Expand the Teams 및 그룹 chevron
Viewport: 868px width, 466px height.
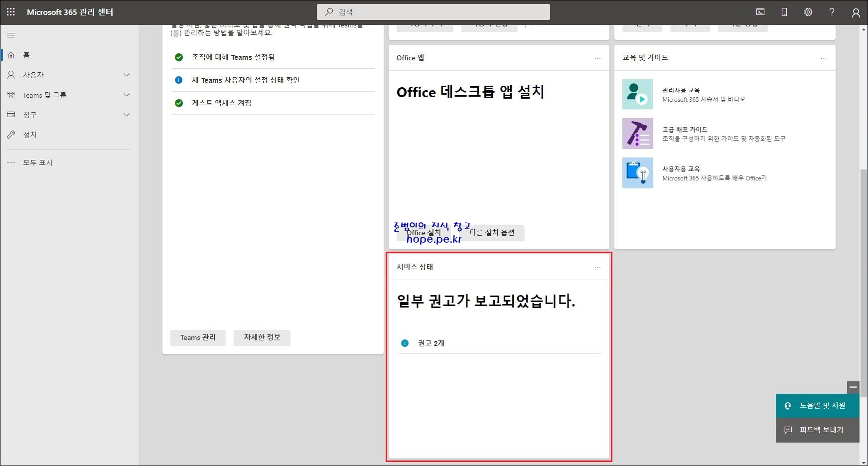tap(127, 95)
